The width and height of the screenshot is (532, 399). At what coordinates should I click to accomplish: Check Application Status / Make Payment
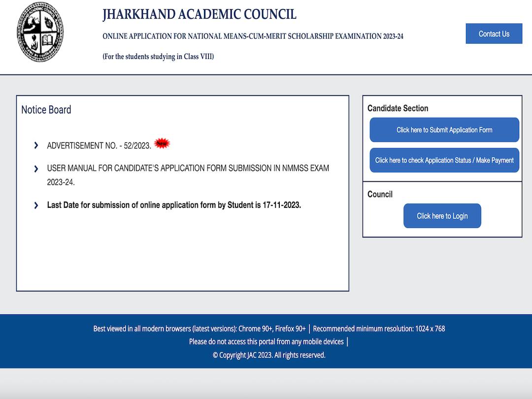click(x=444, y=160)
